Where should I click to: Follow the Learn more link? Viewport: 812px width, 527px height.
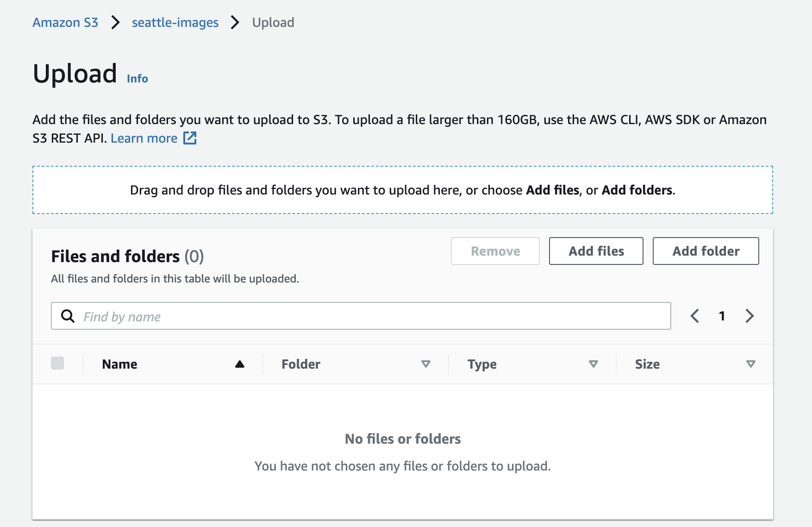144,138
